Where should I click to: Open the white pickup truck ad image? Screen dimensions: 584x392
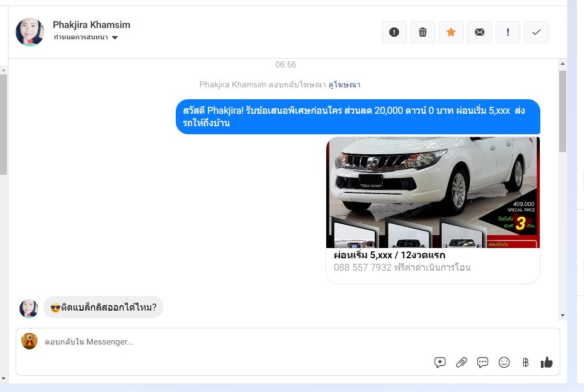click(432, 192)
